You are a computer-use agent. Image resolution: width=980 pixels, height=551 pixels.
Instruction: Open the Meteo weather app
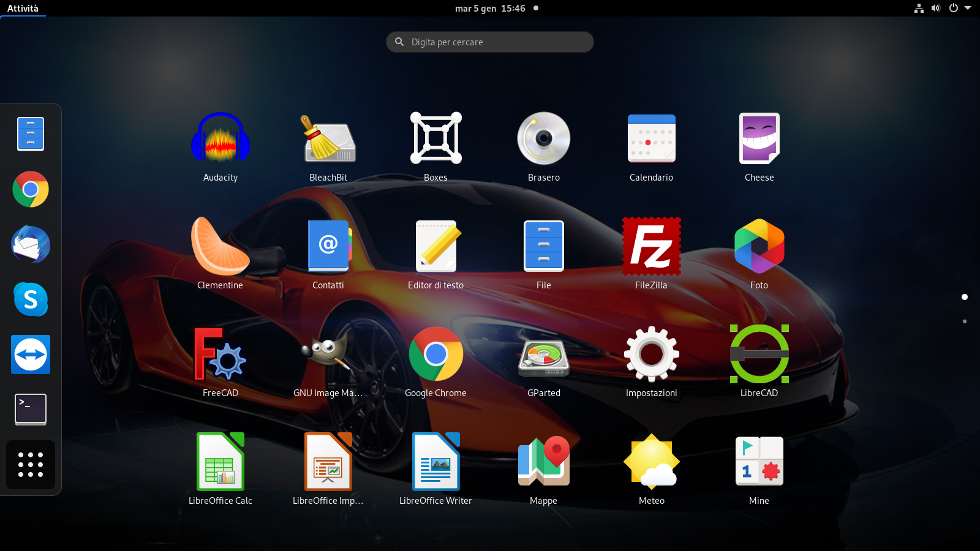tap(652, 470)
